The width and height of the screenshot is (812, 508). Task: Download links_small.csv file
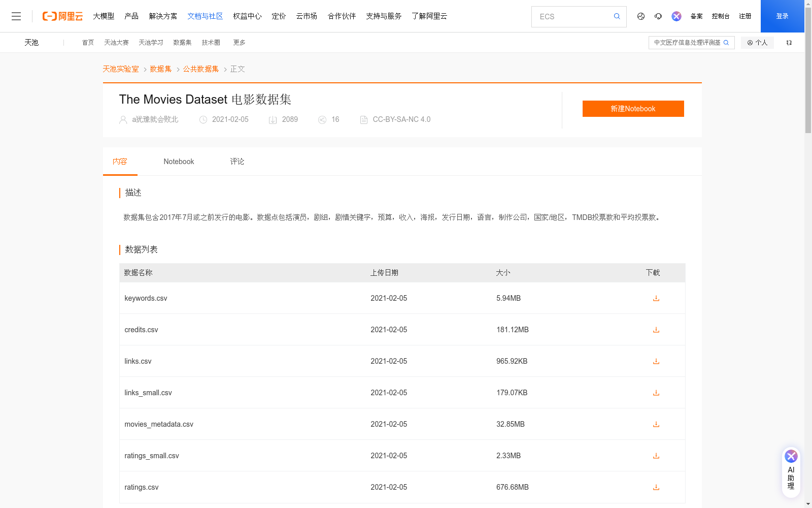[x=656, y=393]
